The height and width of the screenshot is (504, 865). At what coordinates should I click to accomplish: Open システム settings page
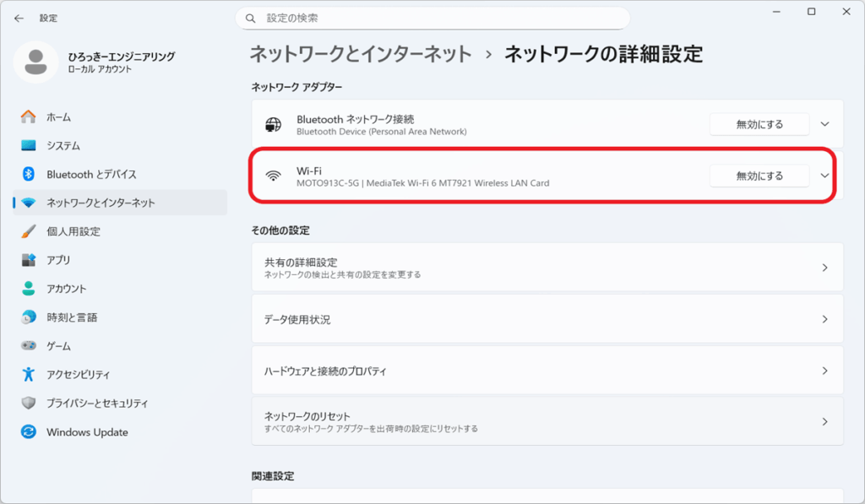click(x=120, y=145)
